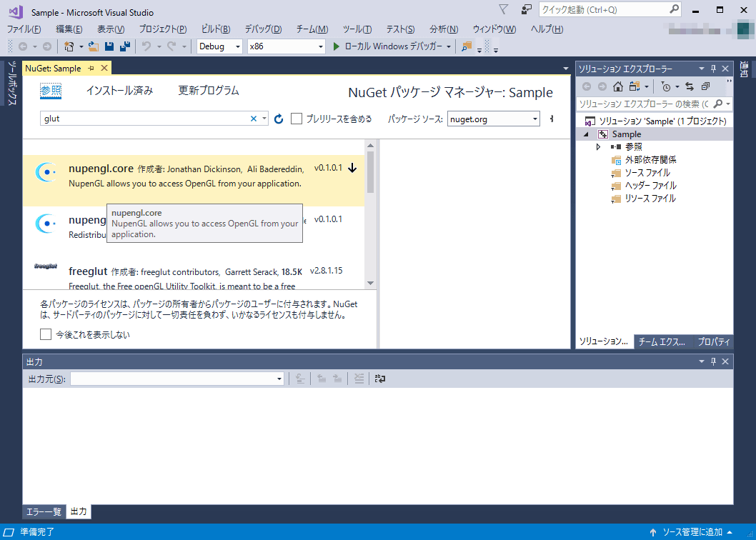Click the Save All icon
Image resolution: width=756 pixels, height=540 pixels.
coord(125,46)
